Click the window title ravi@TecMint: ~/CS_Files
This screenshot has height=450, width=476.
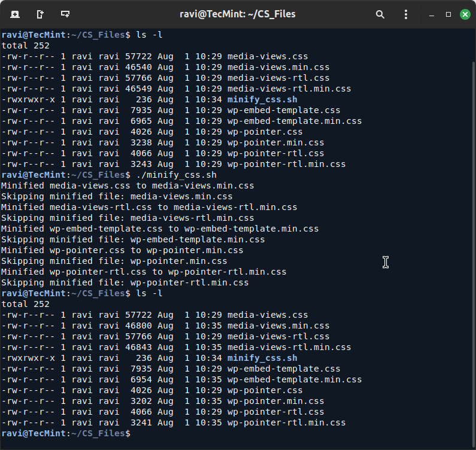237,14
